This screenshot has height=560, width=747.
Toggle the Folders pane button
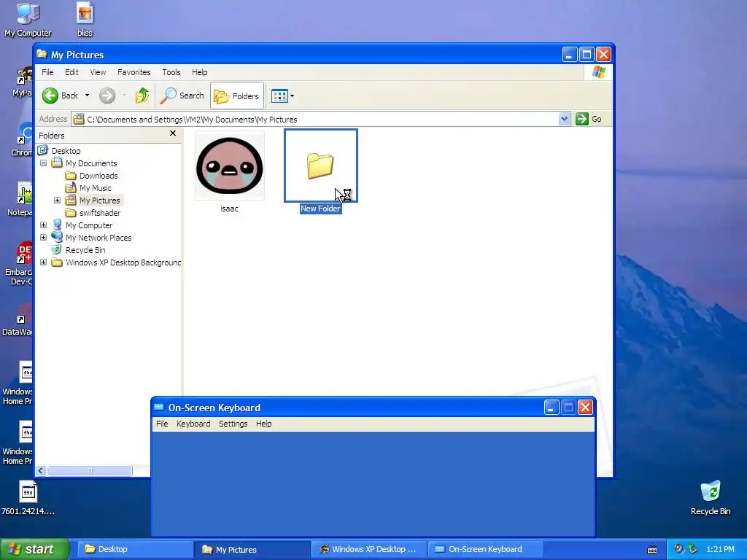(x=237, y=96)
